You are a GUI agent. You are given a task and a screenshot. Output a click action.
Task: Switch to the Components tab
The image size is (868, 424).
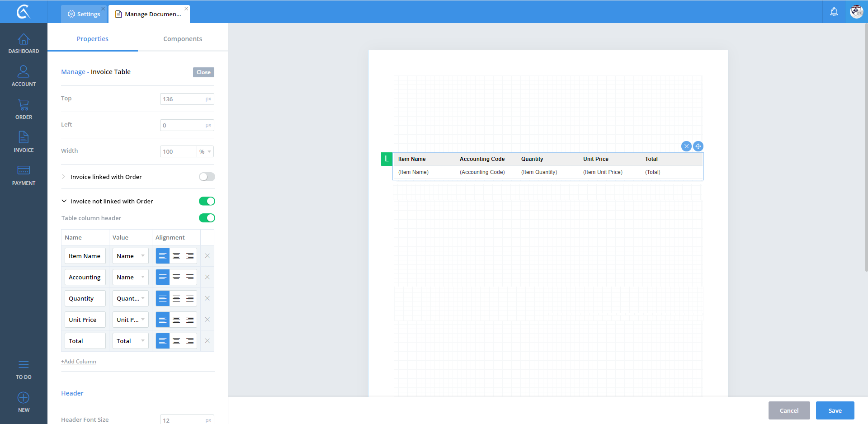pyautogui.click(x=183, y=39)
